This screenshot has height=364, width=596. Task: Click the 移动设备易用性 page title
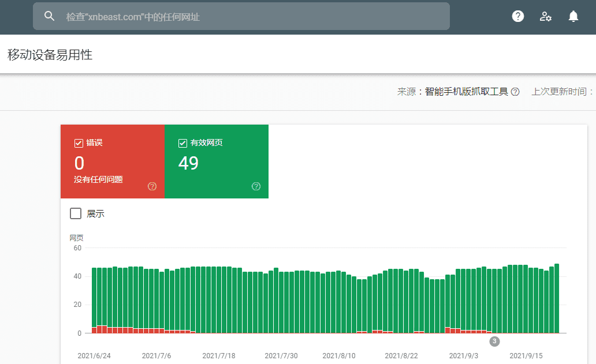pyautogui.click(x=50, y=55)
